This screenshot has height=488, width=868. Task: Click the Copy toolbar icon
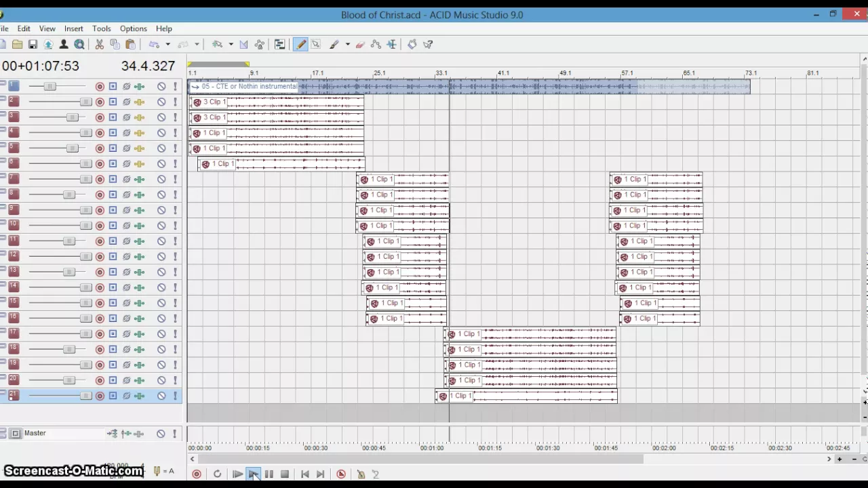click(x=115, y=44)
